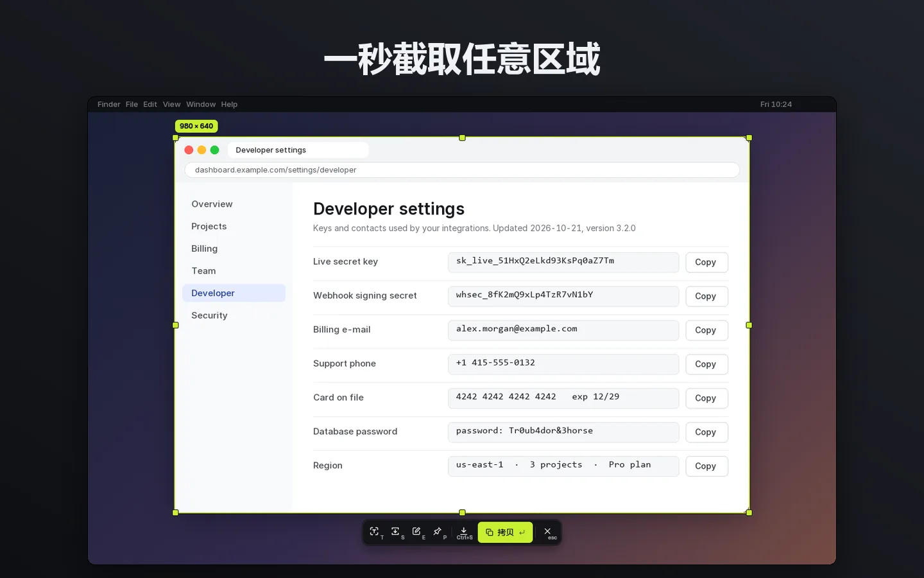Open the Window menu

coord(201,105)
